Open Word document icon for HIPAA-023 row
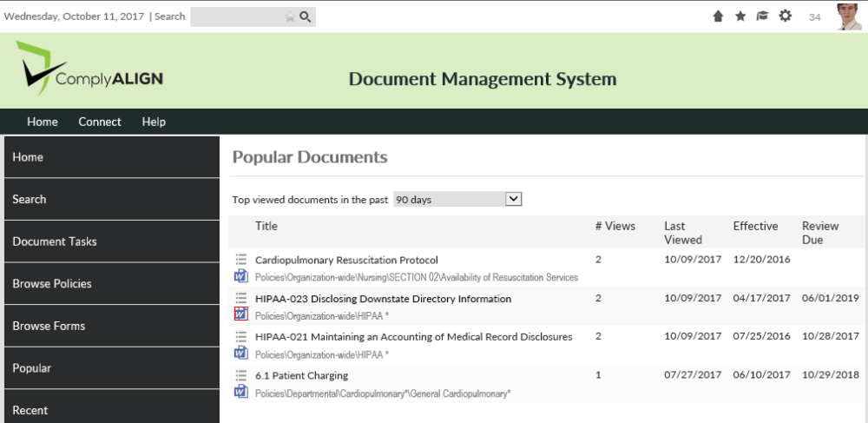This screenshot has width=868, height=423. click(240, 314)
